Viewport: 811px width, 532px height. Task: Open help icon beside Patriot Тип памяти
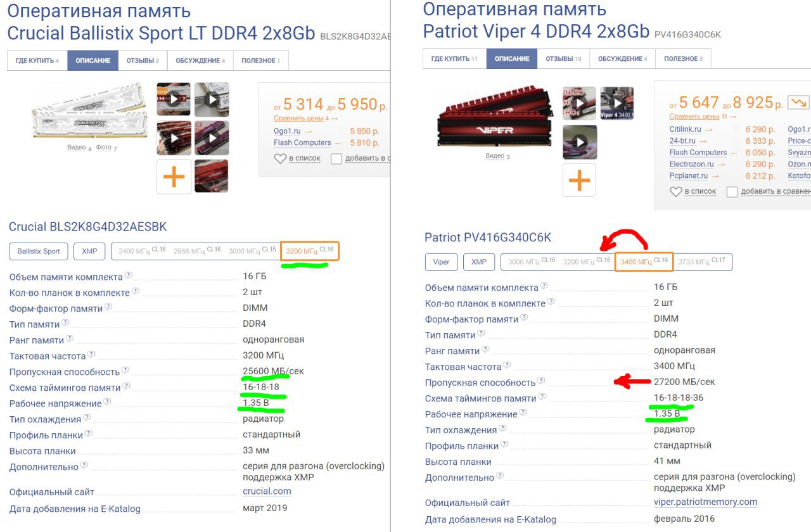481,334
